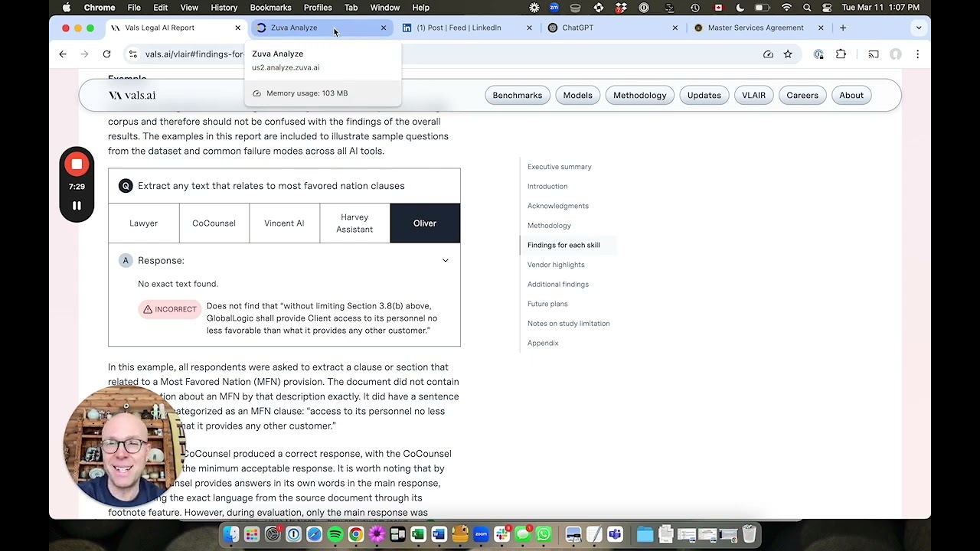Viewport: 980px width, 551px height.
Task: Open the VLAIR nav button
Action: (753, 96)
